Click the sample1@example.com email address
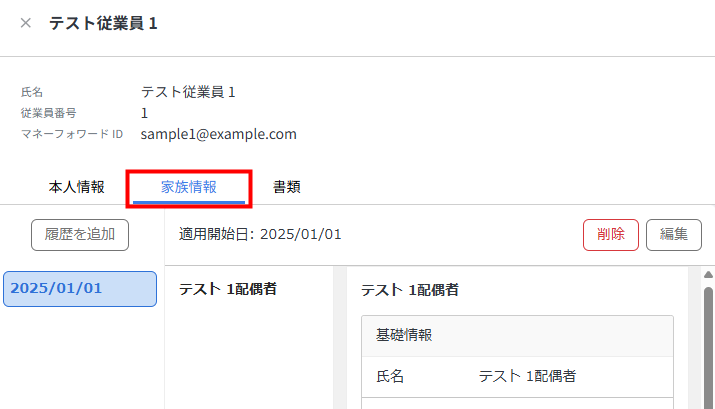Image resolution: width=715 pixels, height=409 pixels. [218, 134]
